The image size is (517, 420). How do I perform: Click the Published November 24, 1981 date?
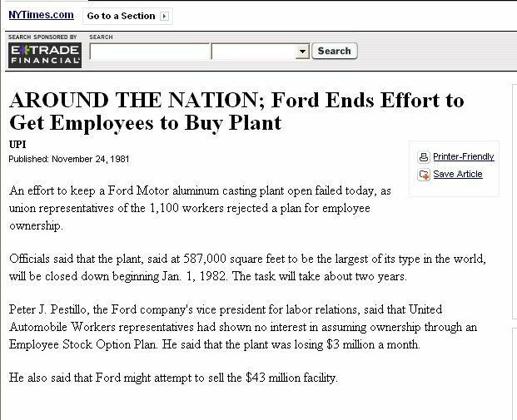pyautogui.click(x=69, y=159)
